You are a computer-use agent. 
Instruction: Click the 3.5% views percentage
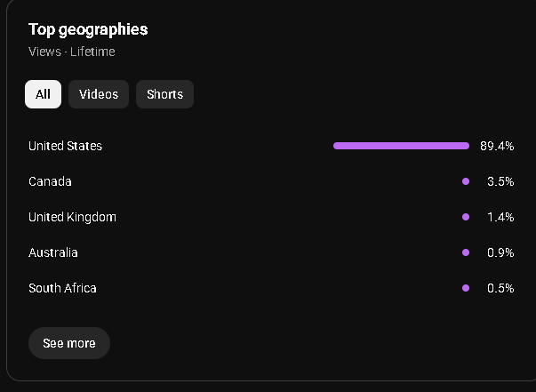(500, 181)
